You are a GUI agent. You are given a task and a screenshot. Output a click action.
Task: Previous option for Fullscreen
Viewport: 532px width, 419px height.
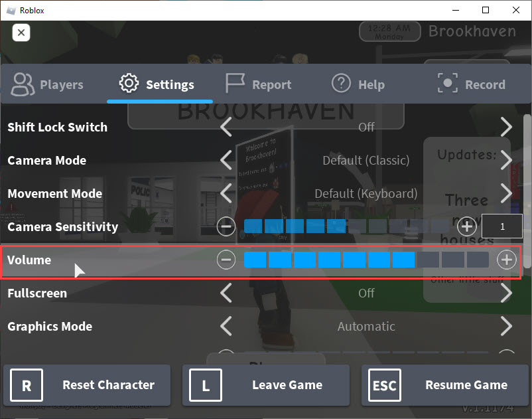[x=226, y=293]
